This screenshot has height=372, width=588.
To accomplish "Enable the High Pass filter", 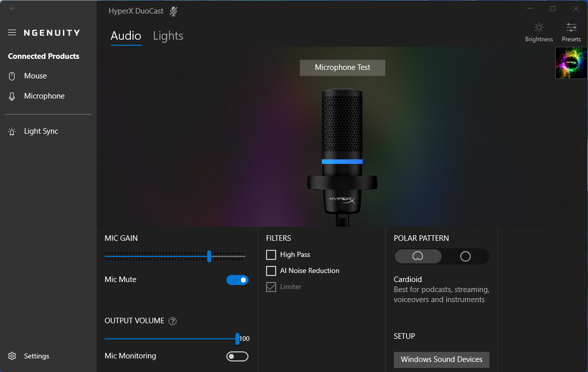I will (x=271, y=255).
